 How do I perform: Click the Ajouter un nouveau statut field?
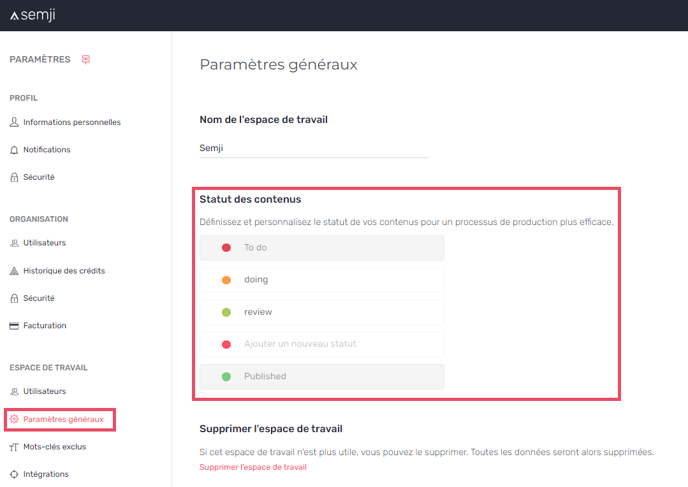click(322, 344)
